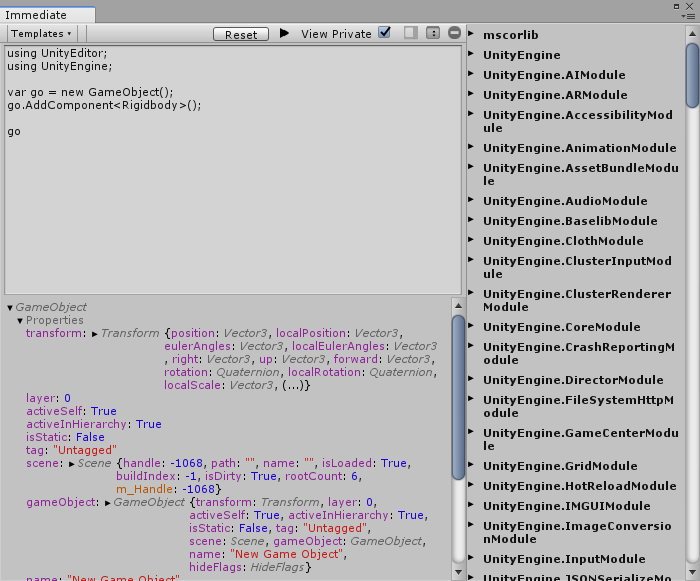Screen dimensions: 700x581
Task: Click the mscorlib label
Action: (511, 35)
